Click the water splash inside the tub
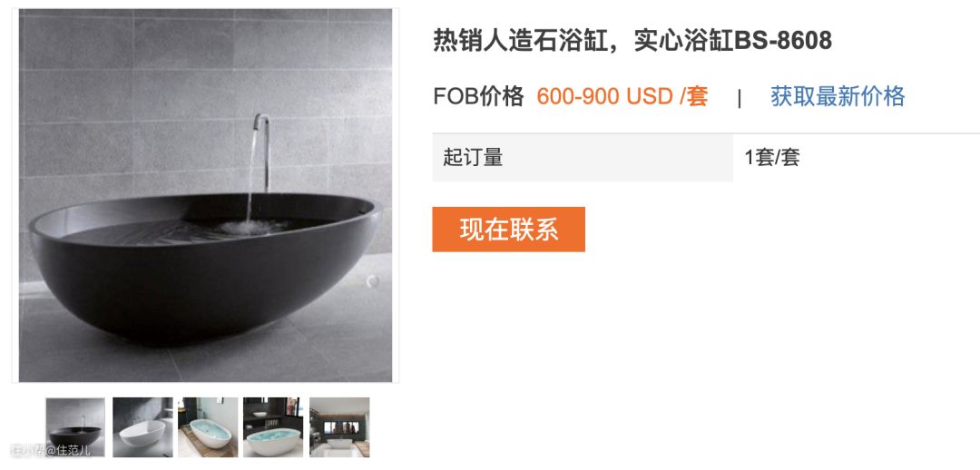 tap(250, 226)
